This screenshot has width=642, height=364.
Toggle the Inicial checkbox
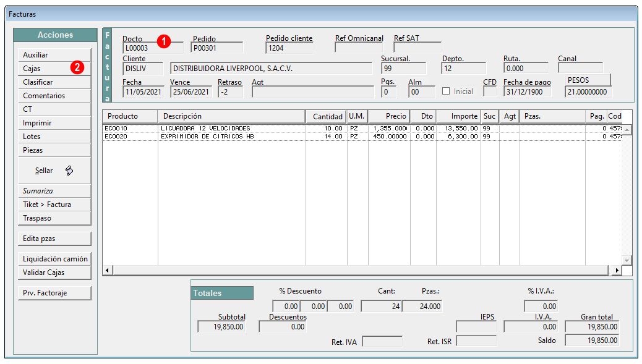coord(446,91)
